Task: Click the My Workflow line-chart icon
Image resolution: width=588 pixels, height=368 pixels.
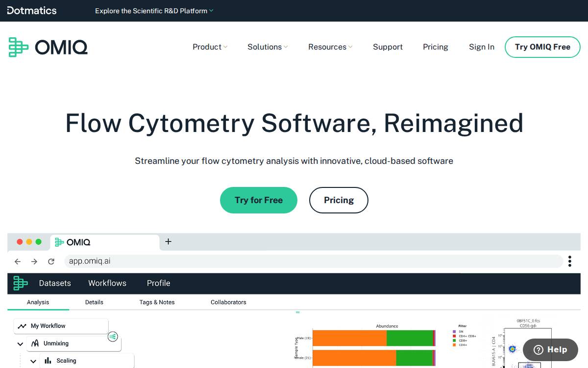Action: [22, 326]
